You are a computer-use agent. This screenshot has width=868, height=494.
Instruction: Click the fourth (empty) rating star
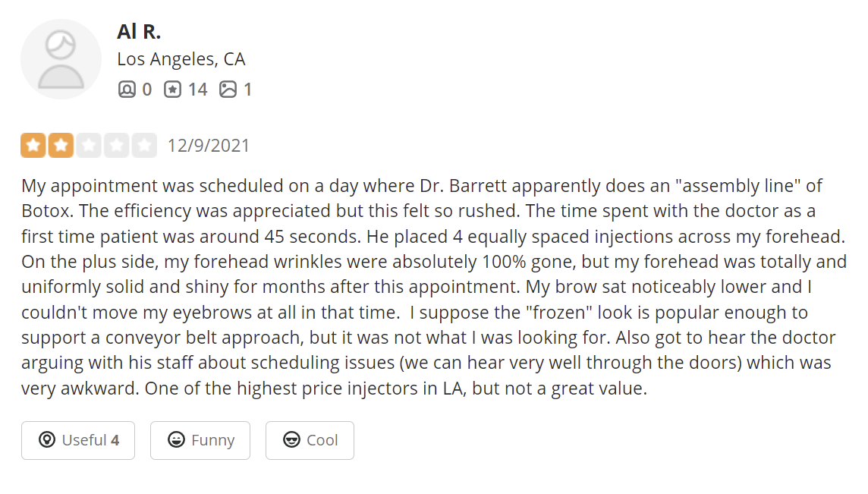tap(116, 145)
